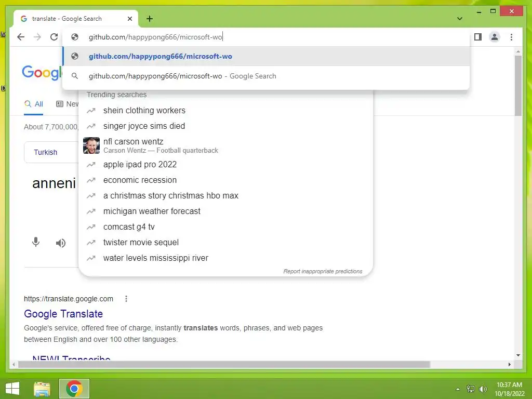The width and height of the screenshot is (532, 399).
Task: Pick the nfl carson wentz suggestion
Action: tap(225, 145)
